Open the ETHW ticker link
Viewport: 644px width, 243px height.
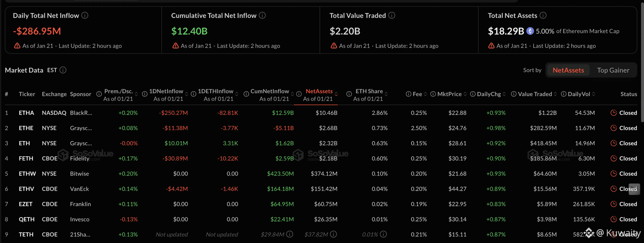[27, 174]
